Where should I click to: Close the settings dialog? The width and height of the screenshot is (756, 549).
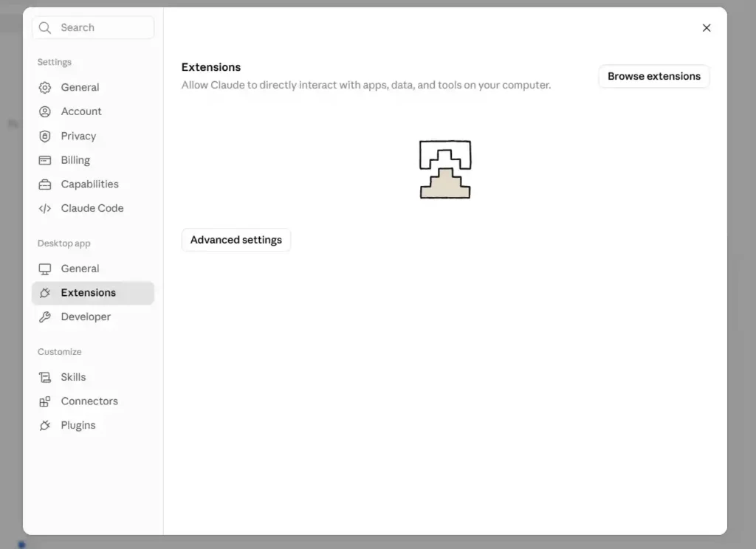(x=707, y=28)
